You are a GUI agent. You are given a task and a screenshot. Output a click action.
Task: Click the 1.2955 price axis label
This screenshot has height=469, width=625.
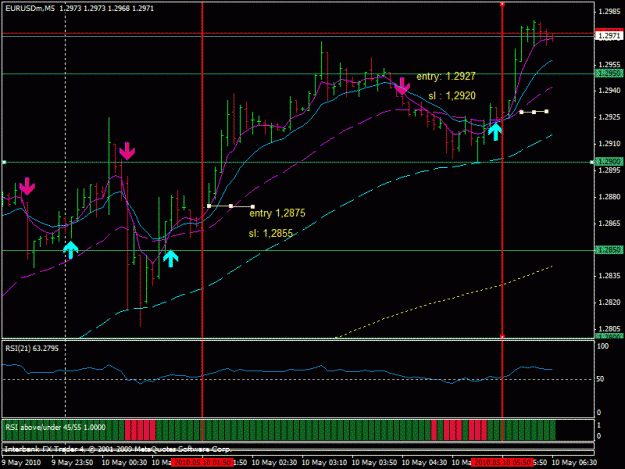point(609,65)
